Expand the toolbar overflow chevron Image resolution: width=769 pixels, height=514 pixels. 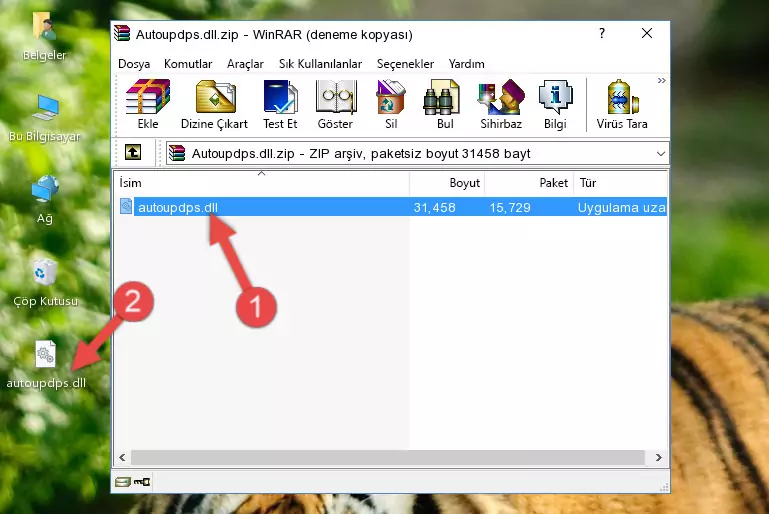coord(662,80)
